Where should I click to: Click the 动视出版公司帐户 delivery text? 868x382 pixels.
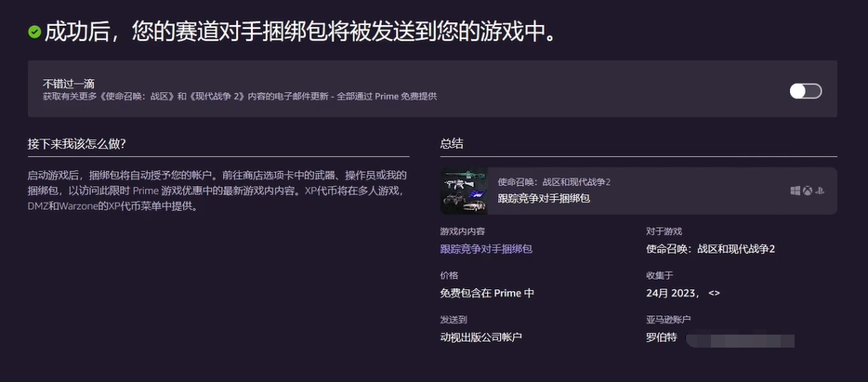(481, 337)
